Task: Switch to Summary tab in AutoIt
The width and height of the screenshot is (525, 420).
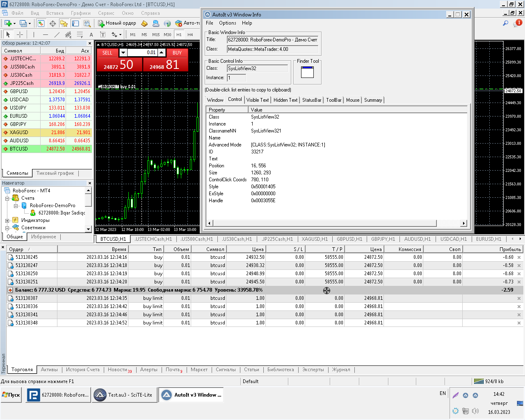Action: 373,100
